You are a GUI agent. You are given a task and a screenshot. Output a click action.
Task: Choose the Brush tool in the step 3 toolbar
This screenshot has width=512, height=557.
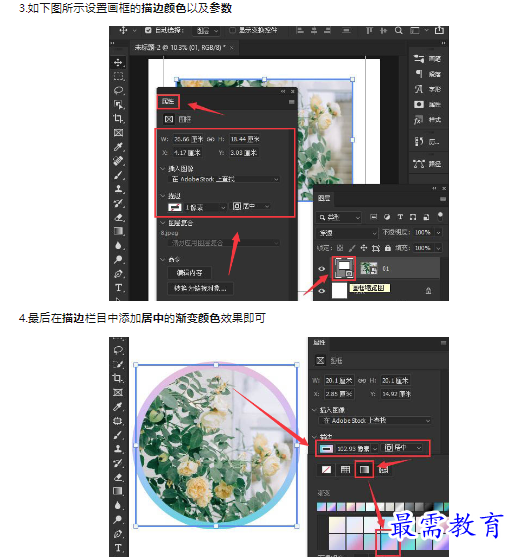[x=118, y=175]
